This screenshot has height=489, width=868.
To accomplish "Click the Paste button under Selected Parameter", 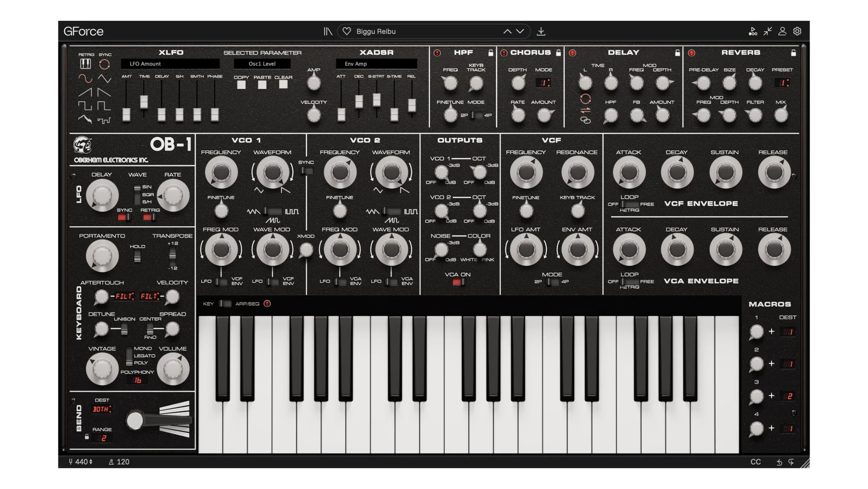I will [262, 85].
